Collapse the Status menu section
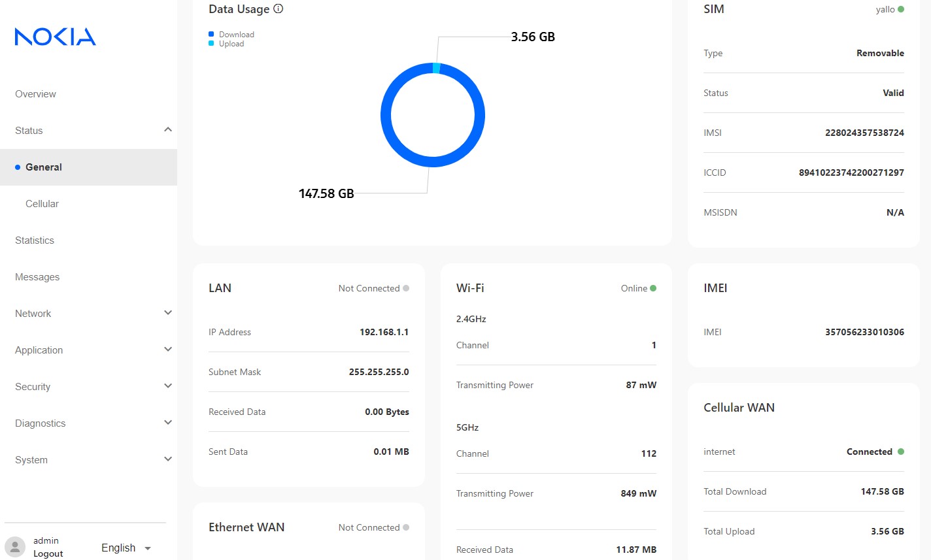The image size is (931, 560). [167, 130]
